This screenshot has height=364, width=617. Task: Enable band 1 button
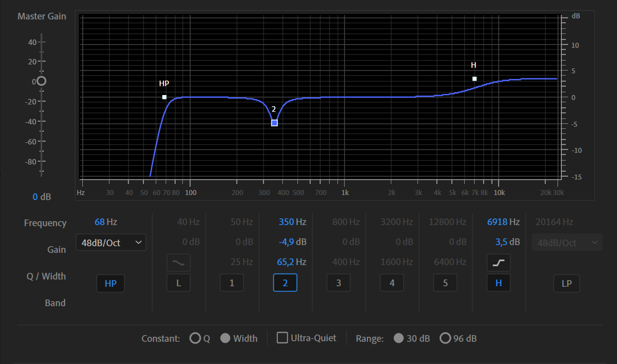pyautogui.click(x=232, y=283)
